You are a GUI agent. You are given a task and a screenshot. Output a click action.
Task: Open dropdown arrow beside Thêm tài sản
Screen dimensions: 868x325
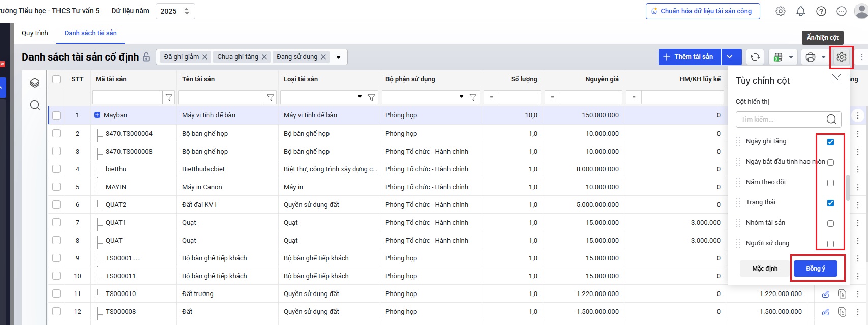point(730,57)
